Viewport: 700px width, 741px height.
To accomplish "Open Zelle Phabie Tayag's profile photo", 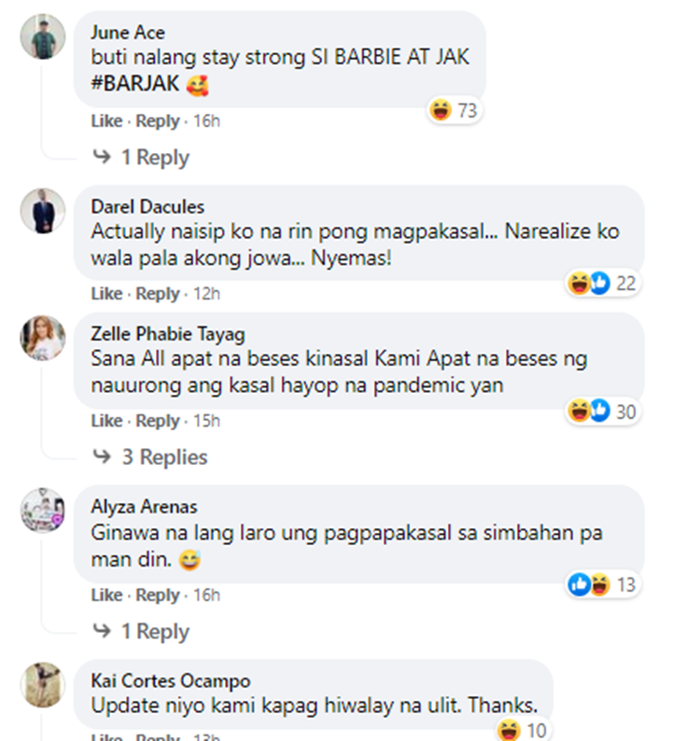I will tap(43, 338).
